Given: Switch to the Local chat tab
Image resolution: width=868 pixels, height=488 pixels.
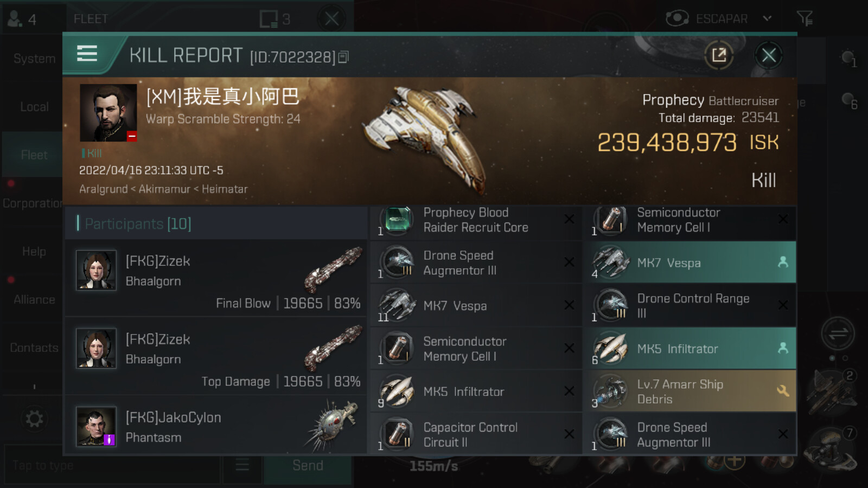Looking at the screenshot, I should (34, 107).
